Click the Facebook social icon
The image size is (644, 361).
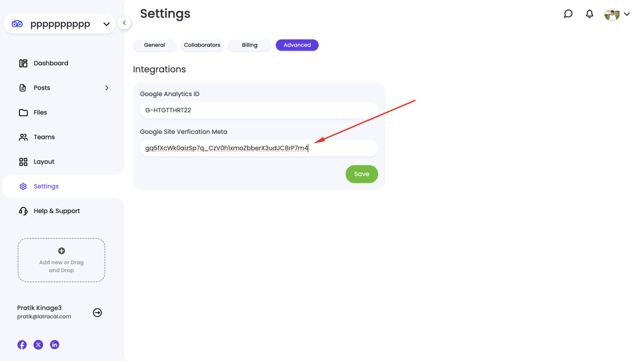[22, 344]
